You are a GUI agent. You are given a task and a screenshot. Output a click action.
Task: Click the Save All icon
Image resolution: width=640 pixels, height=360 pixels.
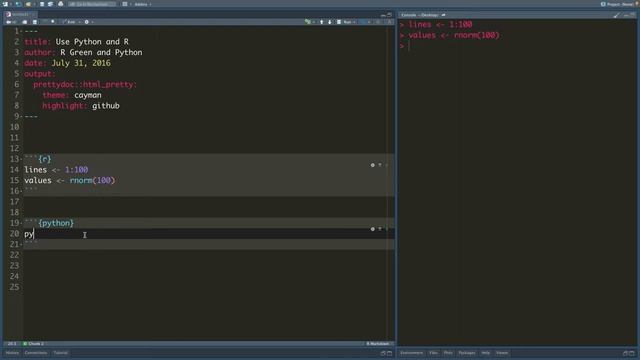50,4
